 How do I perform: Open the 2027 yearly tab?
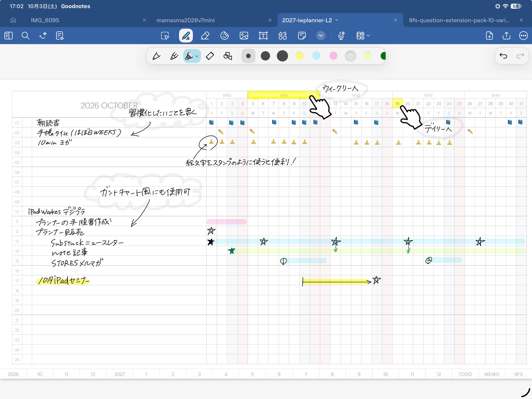(x=119, y=374)
